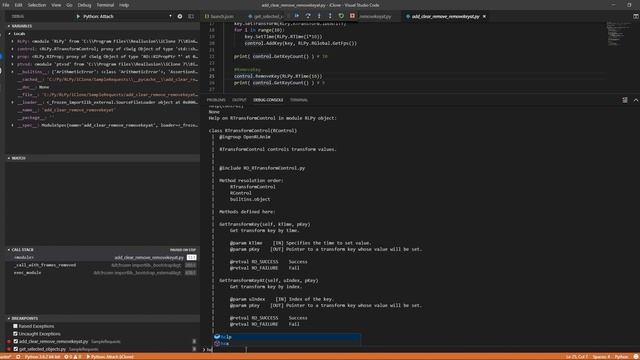Image resolution: width=640 pixels, height=360 pixels.
Task: Click Continue in the debug toolbar
Action: (297, 16)
